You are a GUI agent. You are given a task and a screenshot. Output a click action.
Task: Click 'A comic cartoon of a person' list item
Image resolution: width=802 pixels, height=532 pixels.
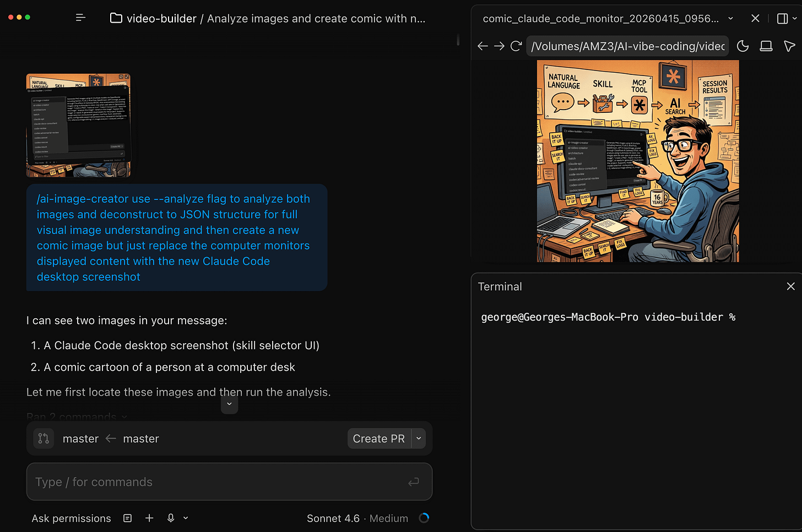[169, 367]
